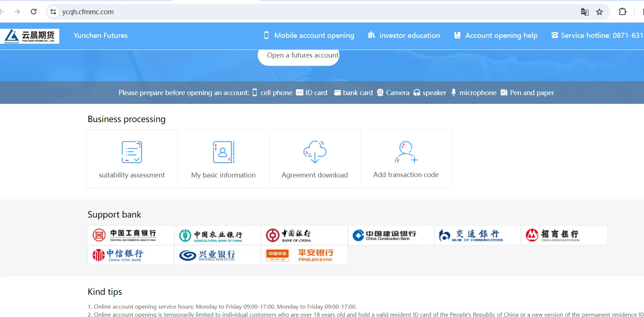Select the ICBC bank logo
The width and height of the screenshot is (644, 317).
click(x=131, y=235)
